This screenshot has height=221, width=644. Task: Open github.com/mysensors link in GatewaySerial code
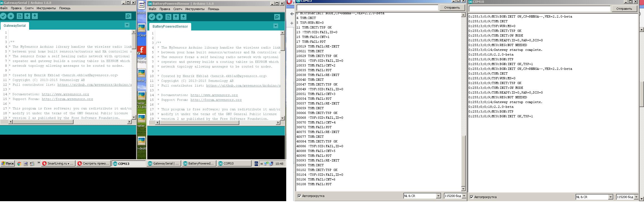pyautogui.click(x=94, y=85)
